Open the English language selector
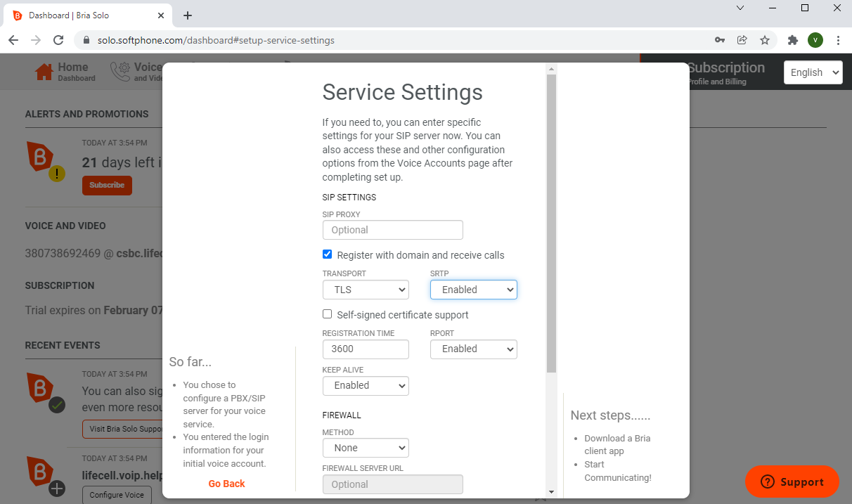The width and height of the screenshot is (852, 504). 813,72
